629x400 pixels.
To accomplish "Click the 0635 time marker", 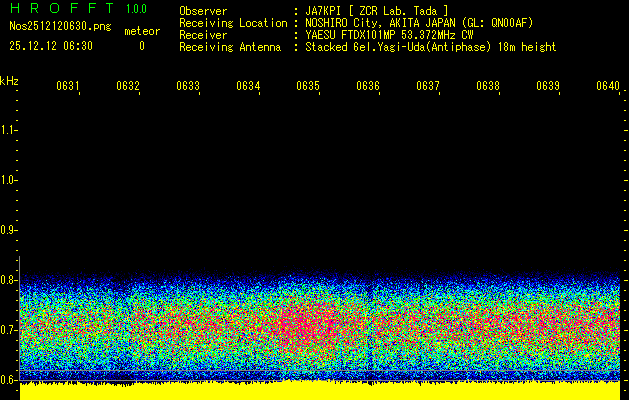I will (x=308, y=86).
